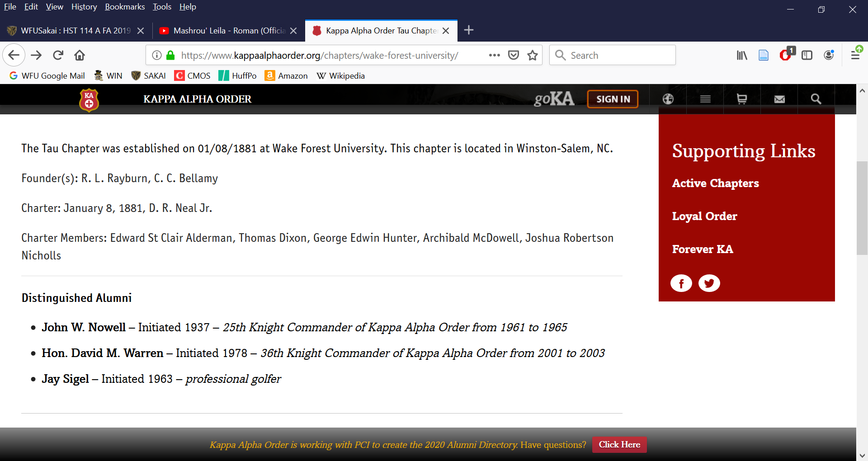Bookmark this page with the star
The image size is (868, 461).
pos(533,55)
